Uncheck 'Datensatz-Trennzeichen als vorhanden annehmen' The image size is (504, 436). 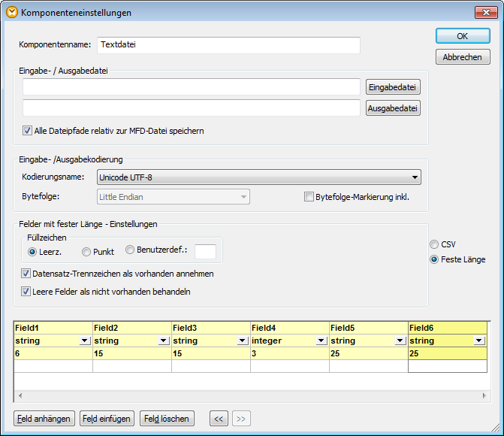(x=26, y=274)
